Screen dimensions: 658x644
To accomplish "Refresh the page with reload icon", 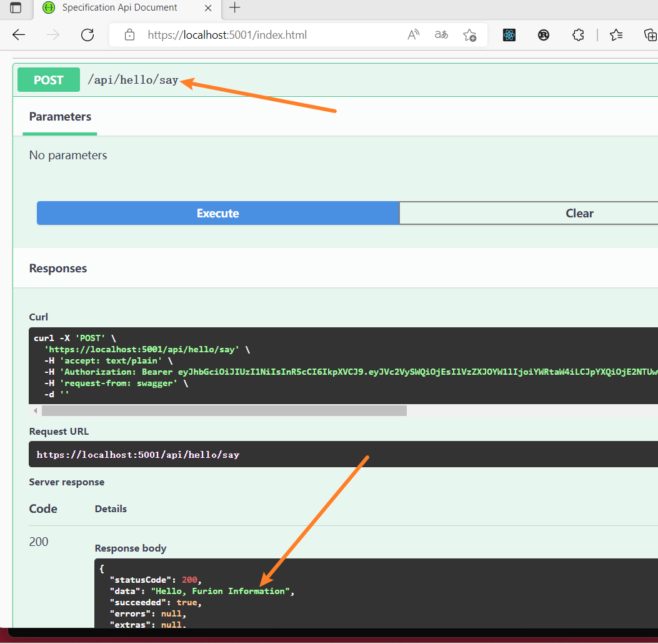I will [87, 35].
